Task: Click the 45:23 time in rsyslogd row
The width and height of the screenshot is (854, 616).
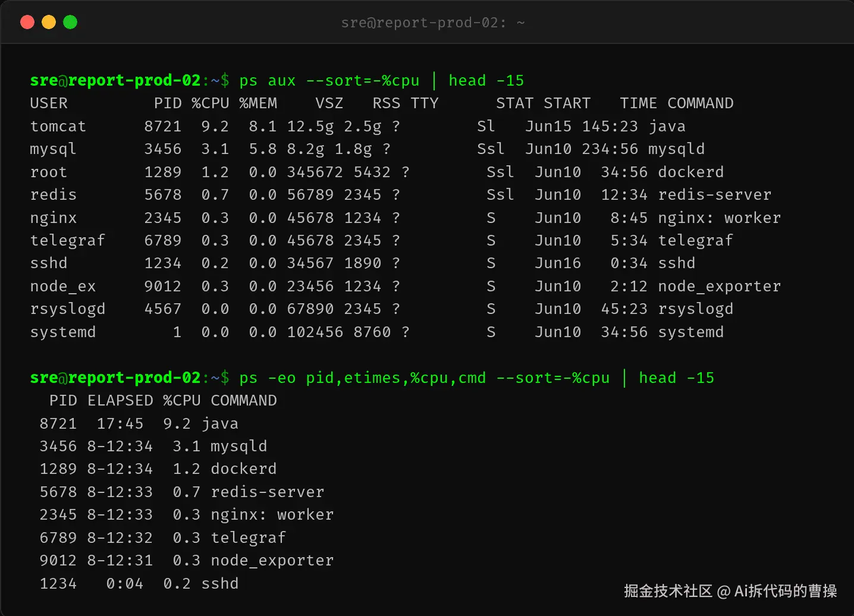Action: [x=624, y=309]
